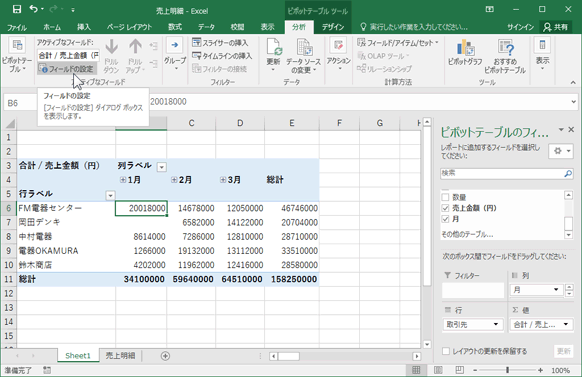Click Change Data Source (データソースの変更)
This screenshot has width=582, height=377.
coord(303,56)
